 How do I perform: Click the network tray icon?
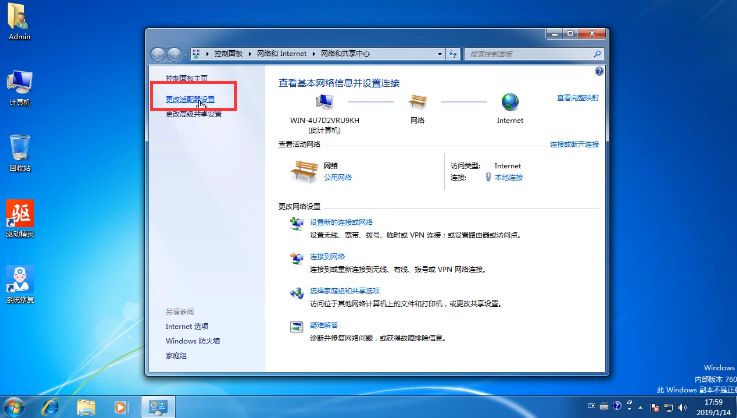pos(668,408)
